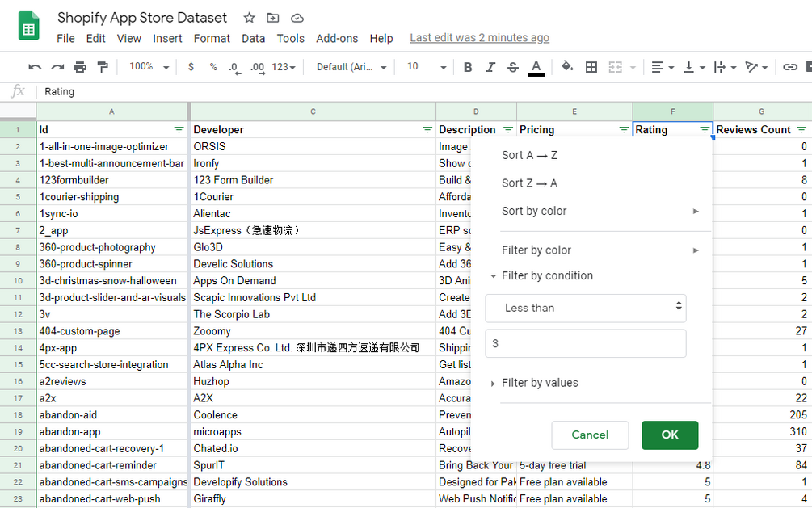812x508 pixels.
Task: Open the Help menu
Action: point(381,38)
